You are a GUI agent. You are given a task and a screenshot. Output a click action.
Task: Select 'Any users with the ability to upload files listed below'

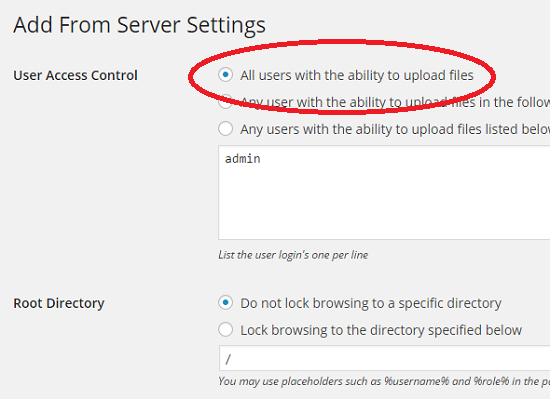point(225,129)
